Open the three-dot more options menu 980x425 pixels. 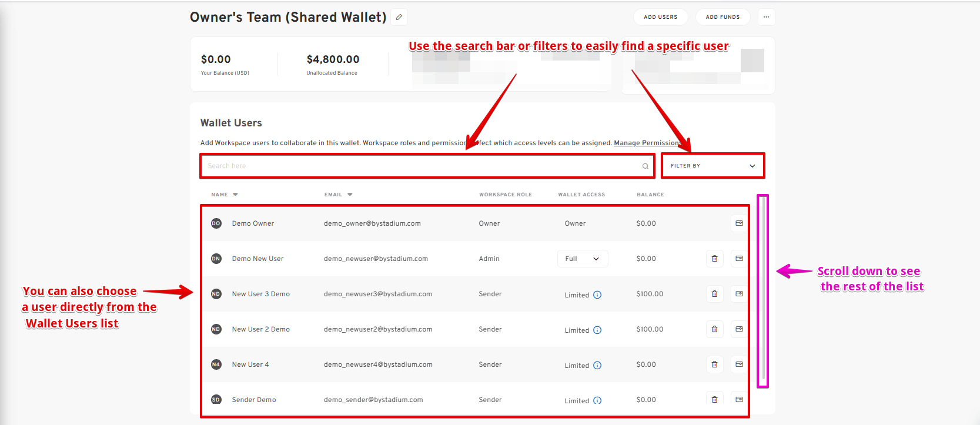(766, 17)
